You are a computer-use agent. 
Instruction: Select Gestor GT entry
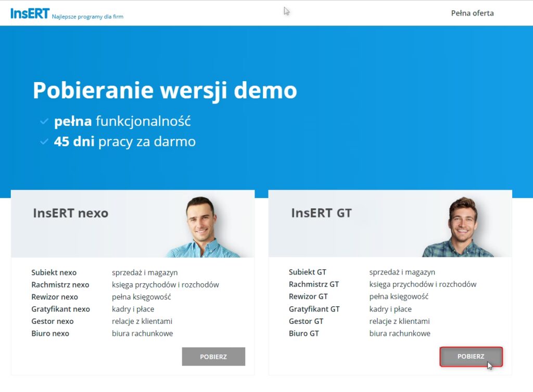[306, 321]
